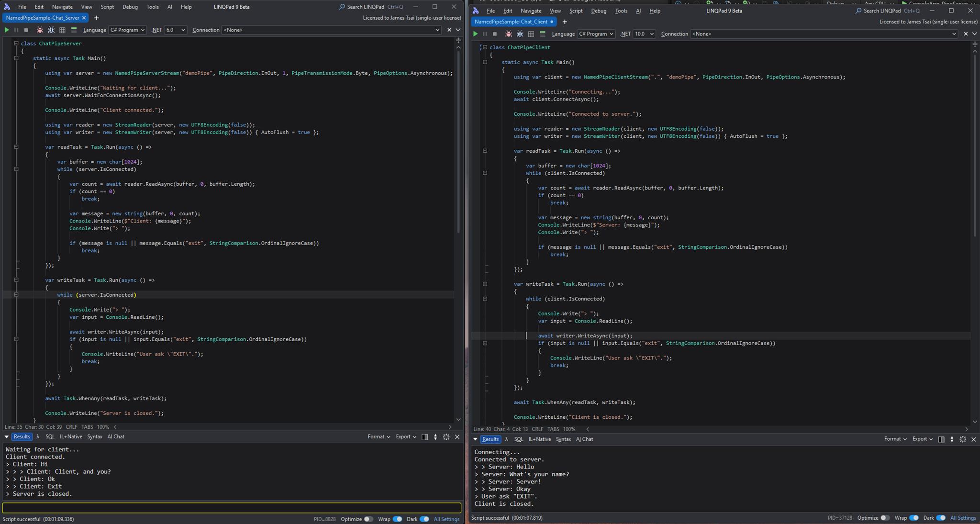The image size is (980, 524).
Task: Switch to IL+Native tab in server results
Action: pyautogui.click(x=71, y=436)
